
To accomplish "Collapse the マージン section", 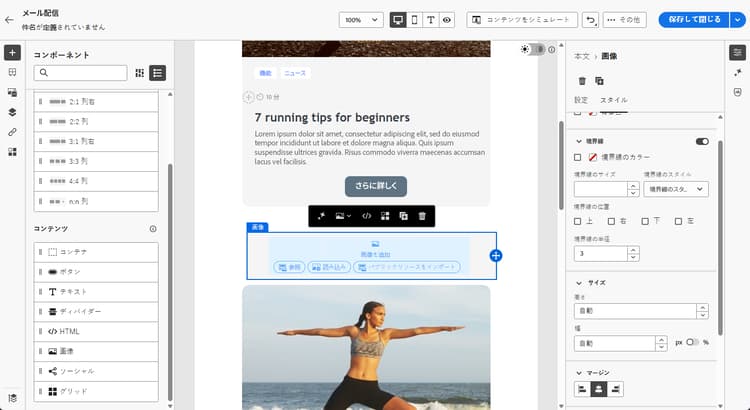I will (579, 373).
